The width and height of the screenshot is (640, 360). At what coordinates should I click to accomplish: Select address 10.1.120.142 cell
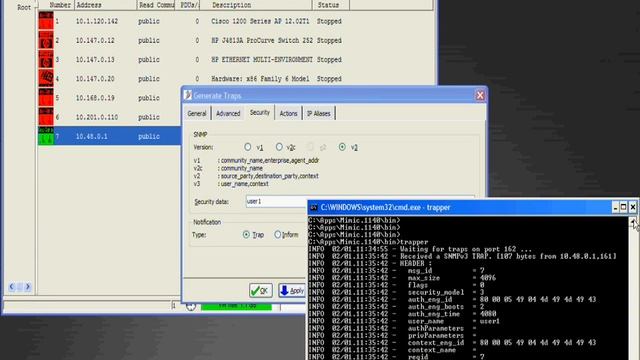click(97, 21)
